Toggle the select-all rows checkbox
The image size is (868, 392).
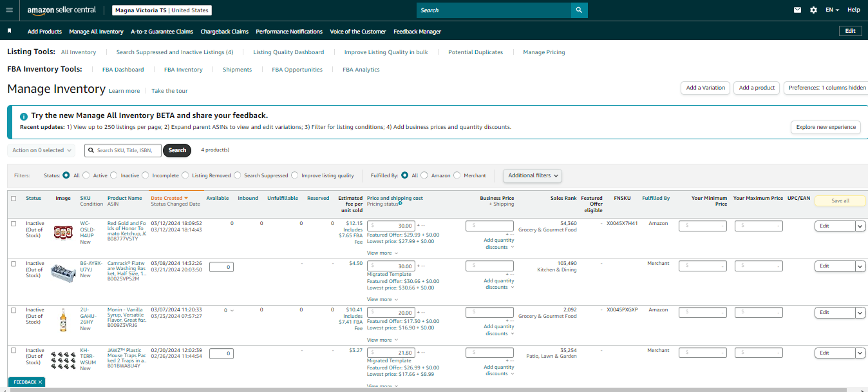click(x=14, y=199)
